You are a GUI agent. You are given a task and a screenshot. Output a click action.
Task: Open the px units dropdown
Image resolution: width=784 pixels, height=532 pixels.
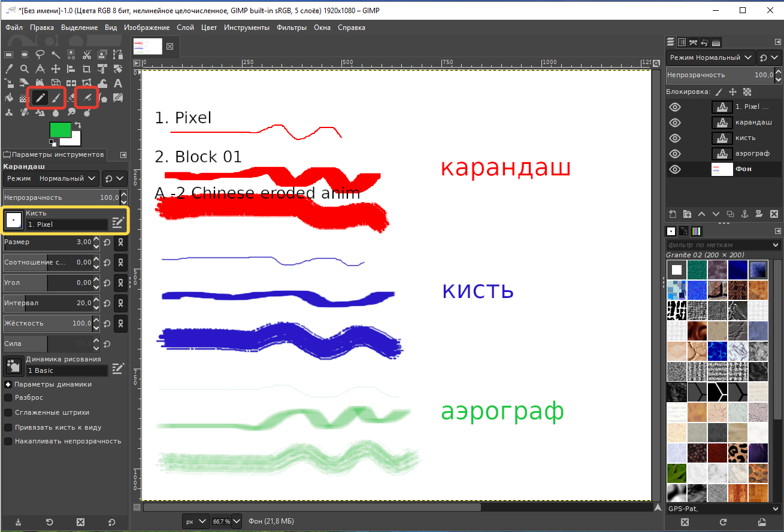[x=197, y=521]
